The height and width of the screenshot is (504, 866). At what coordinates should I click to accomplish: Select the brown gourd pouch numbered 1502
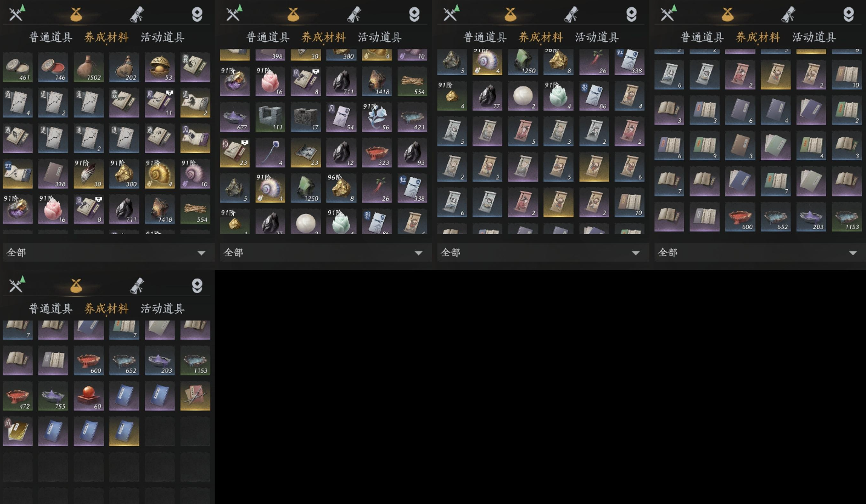tap(89, 67)
